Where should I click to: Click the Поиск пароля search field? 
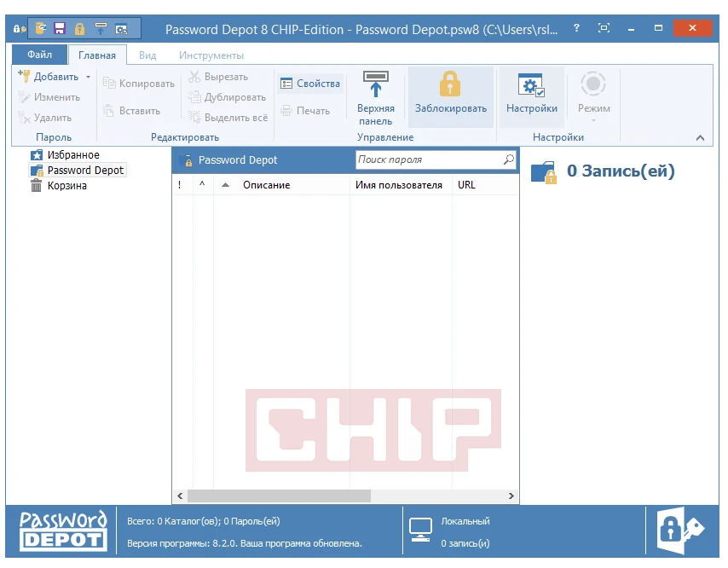point(426,159)
